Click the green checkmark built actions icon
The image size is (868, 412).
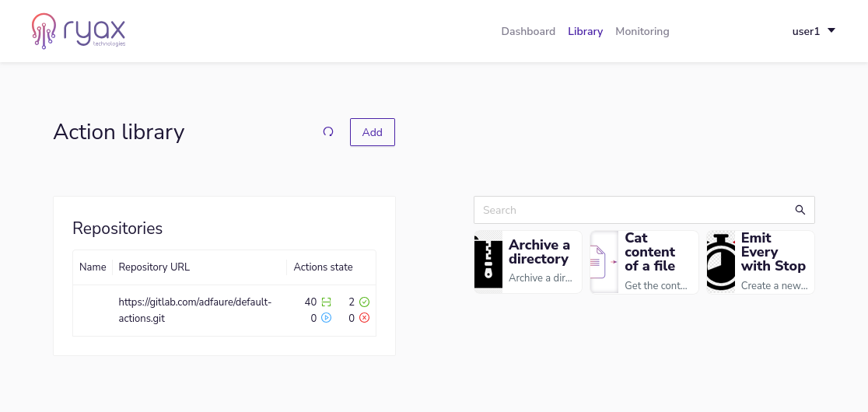tap(364, 302)
